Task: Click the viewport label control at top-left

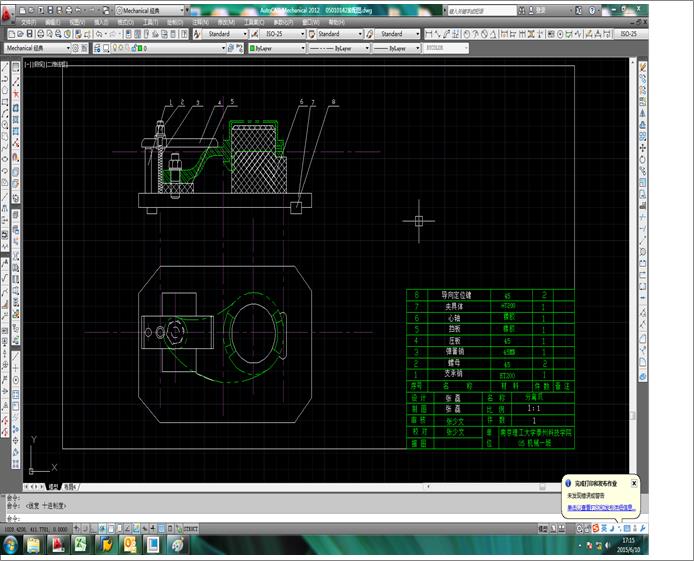Action: pos(46,63)
